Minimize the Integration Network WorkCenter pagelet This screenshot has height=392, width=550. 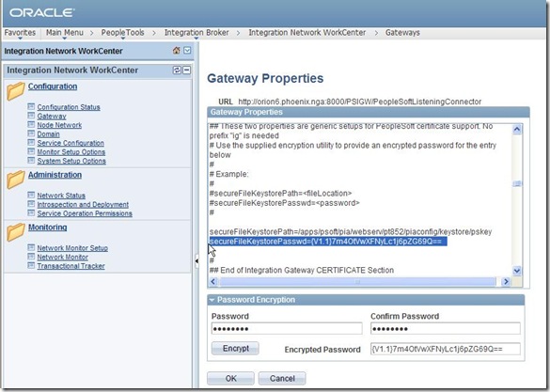point(186,71)
